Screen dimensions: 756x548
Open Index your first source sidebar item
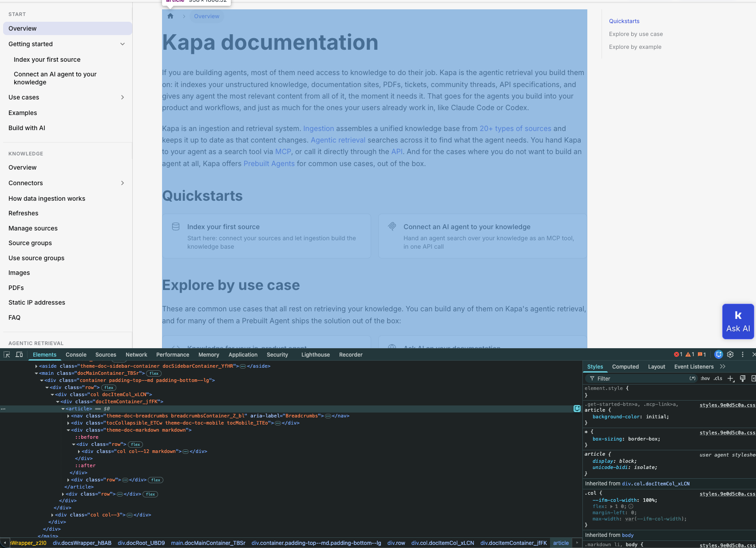pyautogui.click(x=47, y=60)
